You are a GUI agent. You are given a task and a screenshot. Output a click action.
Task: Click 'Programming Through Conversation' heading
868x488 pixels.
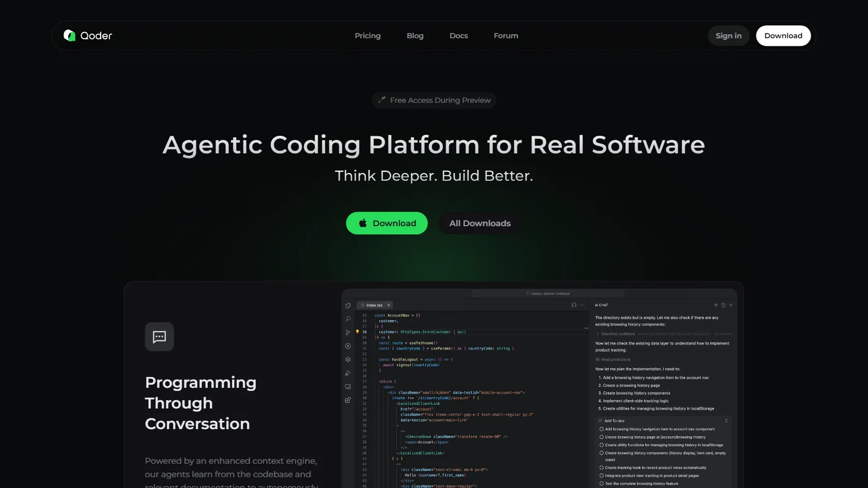pos(200,403)
